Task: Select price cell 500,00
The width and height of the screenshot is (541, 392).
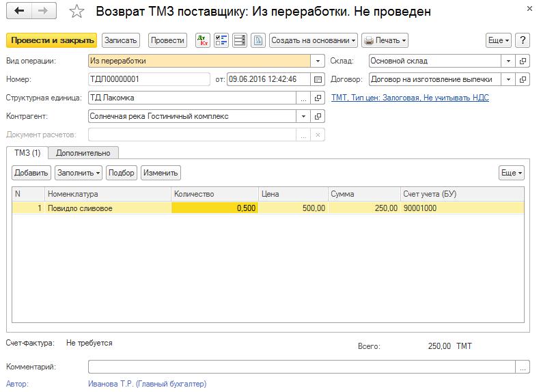Action: 293,208
